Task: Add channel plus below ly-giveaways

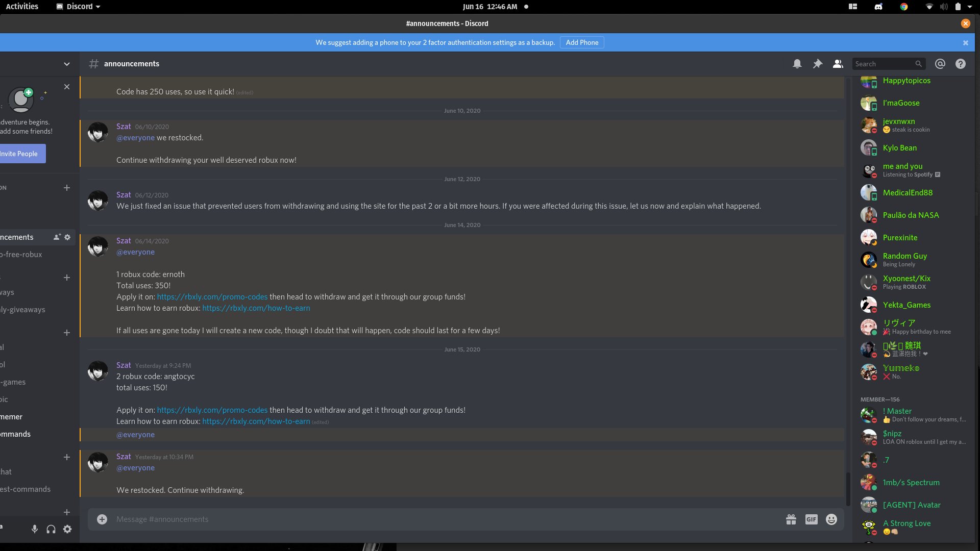Action: click(67, 333)
